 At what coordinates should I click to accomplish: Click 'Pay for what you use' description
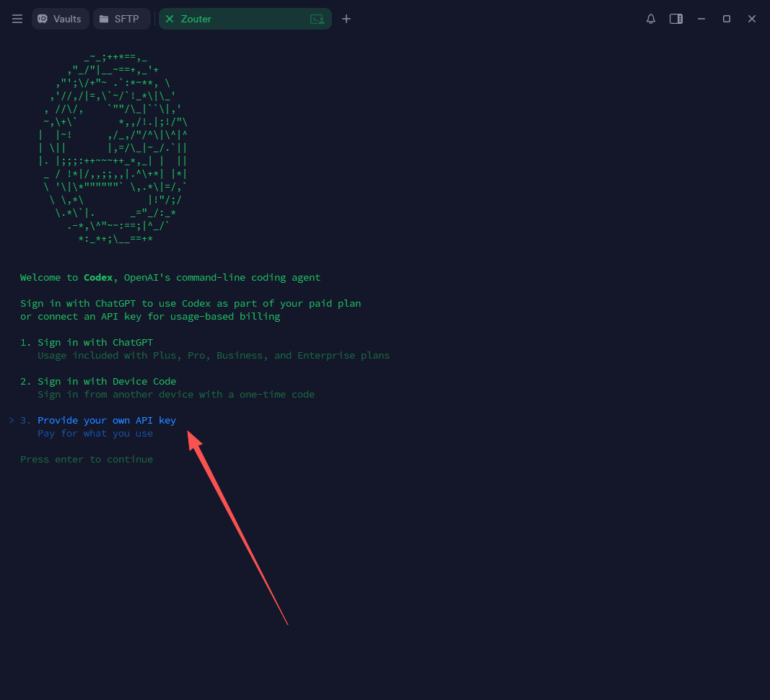point(95,433)
